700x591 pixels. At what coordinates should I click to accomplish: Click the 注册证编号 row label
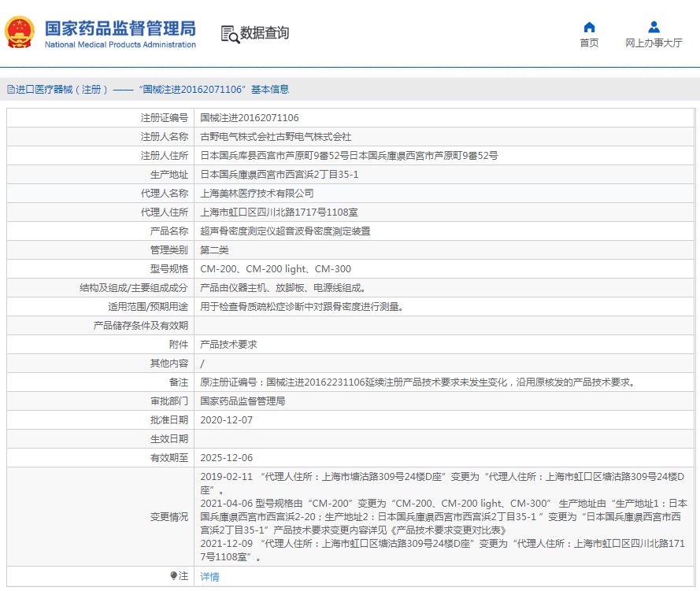coord(165,118)
